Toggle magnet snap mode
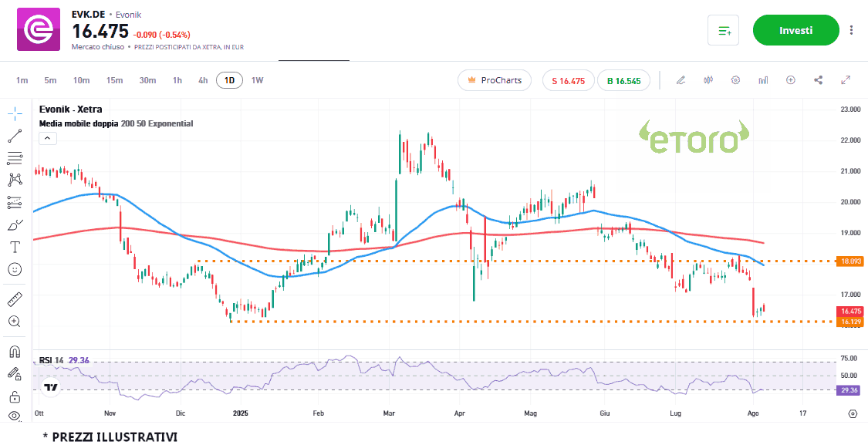Screen dimensions: 868x445 coord(15,352)
